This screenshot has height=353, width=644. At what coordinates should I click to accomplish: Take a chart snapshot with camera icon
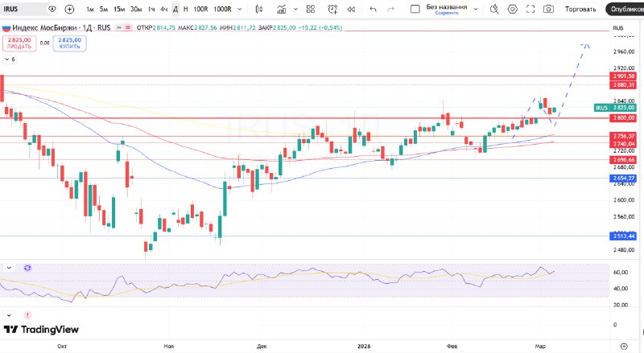point(548,9)
